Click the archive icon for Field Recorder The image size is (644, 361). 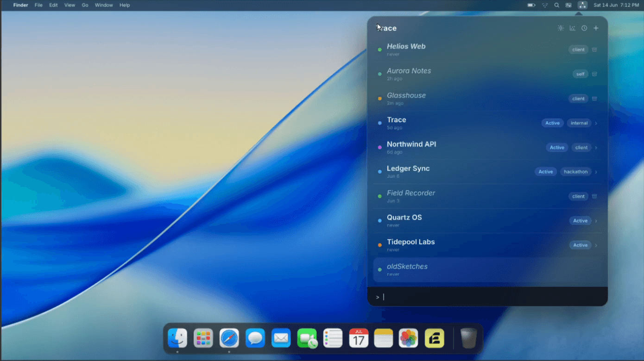click(594, 196)
